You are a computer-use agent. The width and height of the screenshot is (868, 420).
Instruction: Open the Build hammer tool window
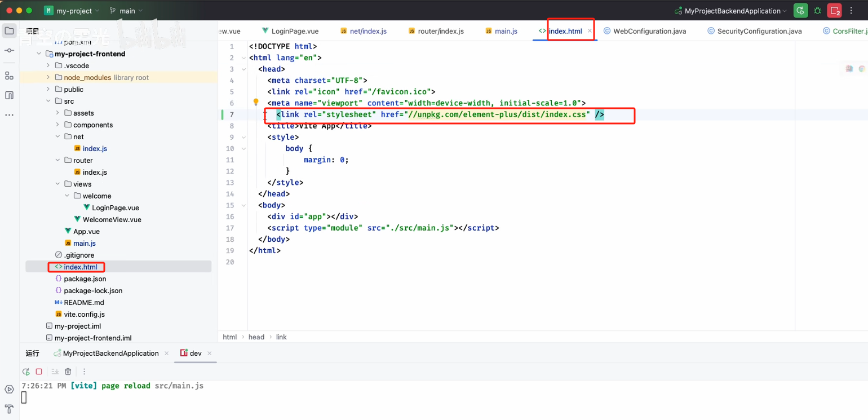pyautogui.click(x=9, y=409)
